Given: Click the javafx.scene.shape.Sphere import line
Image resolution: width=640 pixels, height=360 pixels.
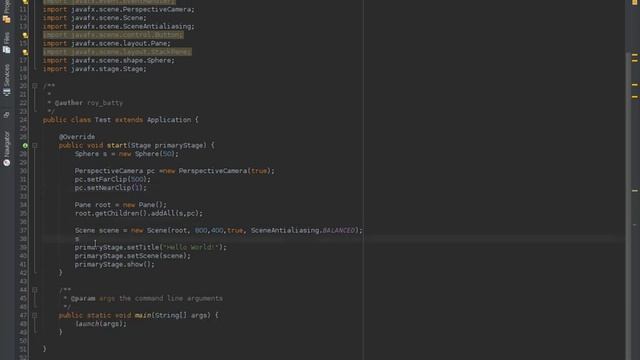Looking at the screenshot, I should 109,61.
